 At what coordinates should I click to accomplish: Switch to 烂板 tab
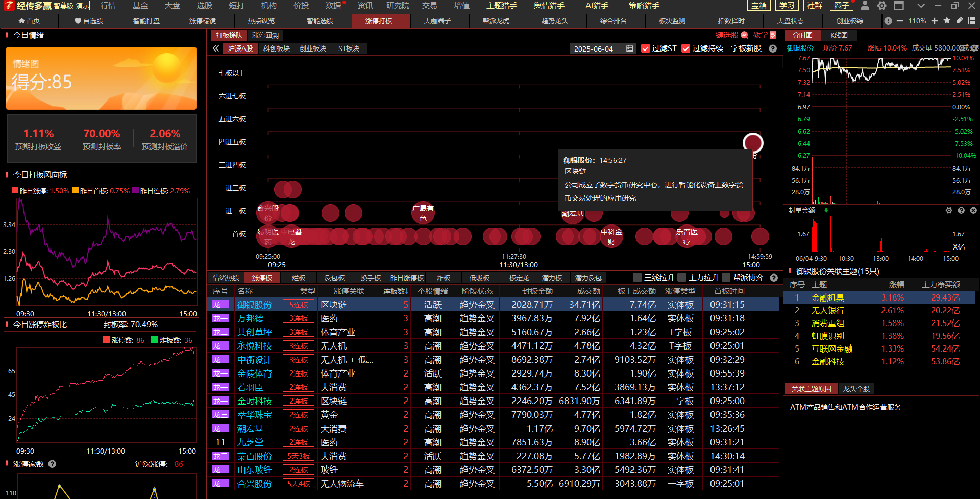click(x=299, y=278)
